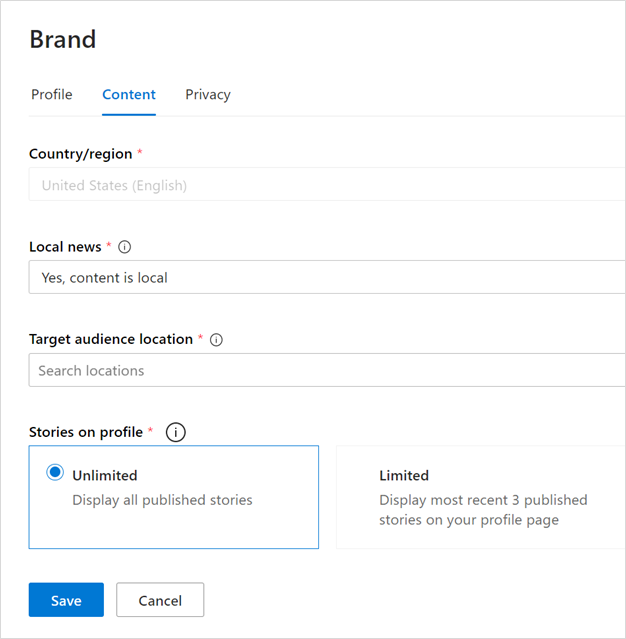This screenshot has height=639, width=626.
Task: Click the Local news info icon
Action: [125, 247]
